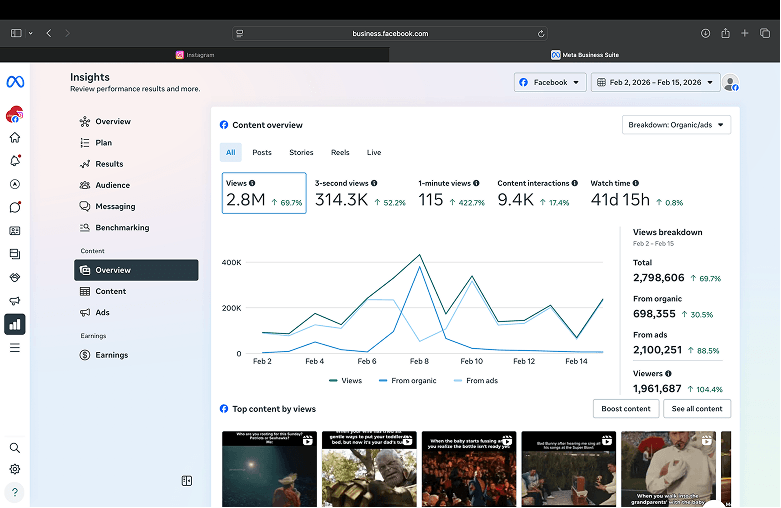The height and width of the screenshot is (508, 781).
Task: Click the Insights bar chart icon
Action: (x=15, y=324)
